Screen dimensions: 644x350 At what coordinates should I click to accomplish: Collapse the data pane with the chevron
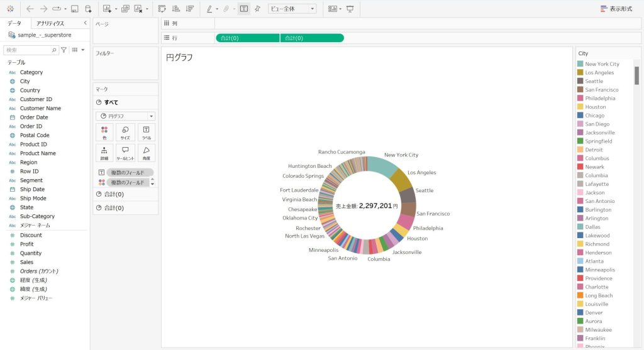click(x=85, y=23)
